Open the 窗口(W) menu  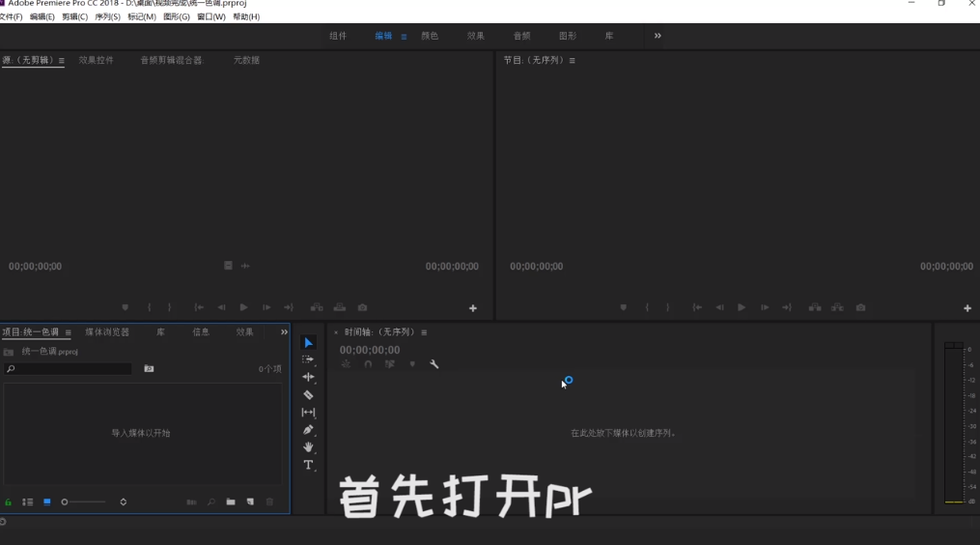coord(211,16)
